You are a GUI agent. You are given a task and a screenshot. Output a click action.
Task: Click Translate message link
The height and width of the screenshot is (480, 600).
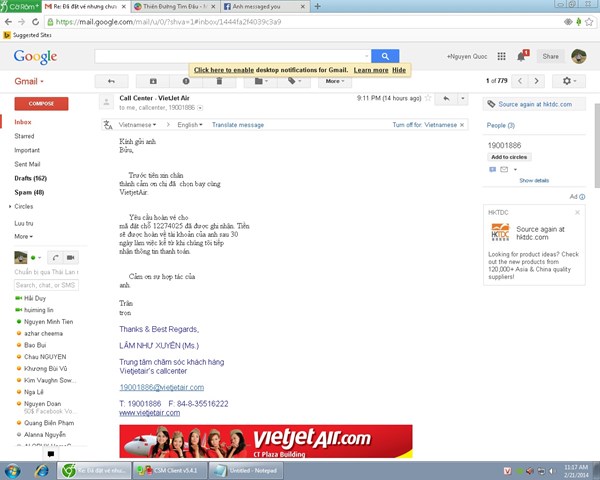238,125
